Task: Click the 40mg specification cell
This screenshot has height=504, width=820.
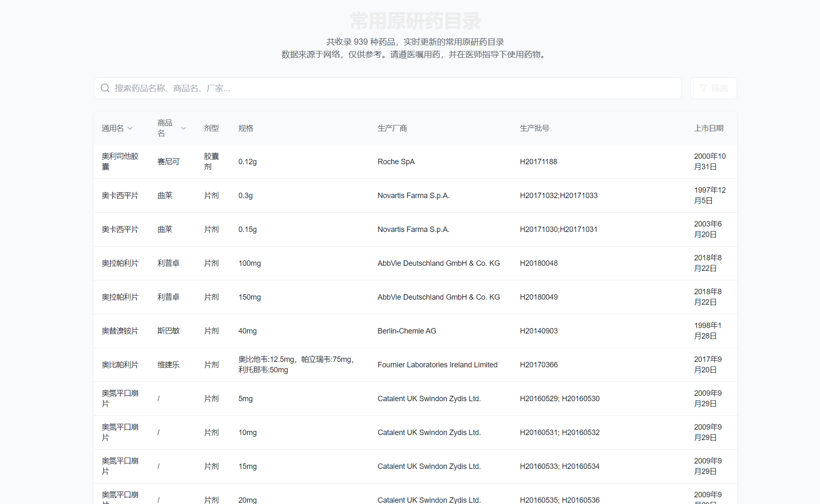Action: click(x=247, y=331)
